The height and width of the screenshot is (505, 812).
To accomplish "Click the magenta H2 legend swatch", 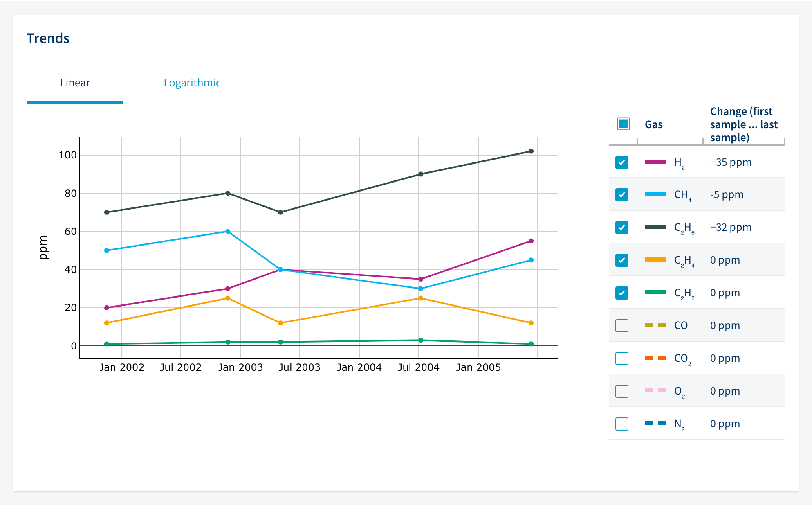I will (x=655, y=162).
